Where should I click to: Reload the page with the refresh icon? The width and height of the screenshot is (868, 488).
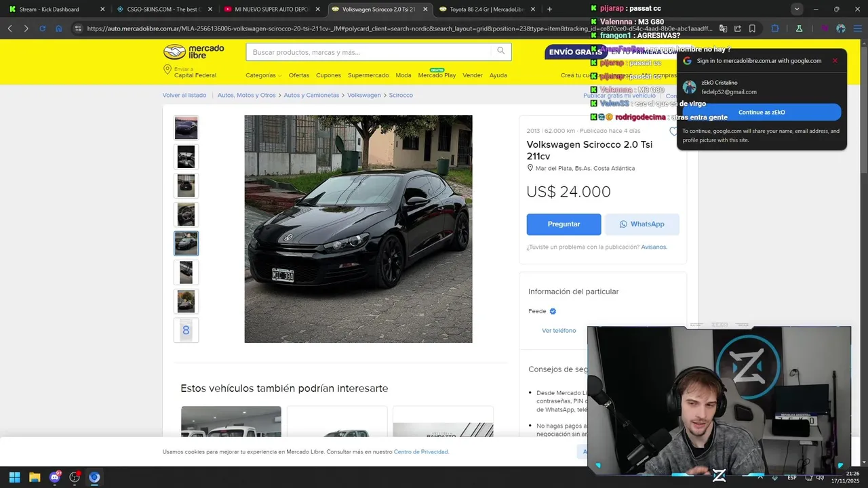(x=42, y=28)
